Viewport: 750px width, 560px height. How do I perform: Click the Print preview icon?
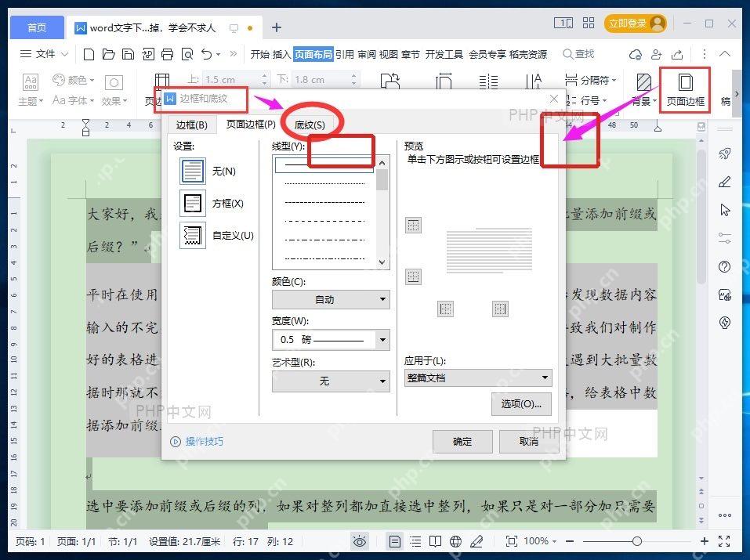click(x=187, y=54)
